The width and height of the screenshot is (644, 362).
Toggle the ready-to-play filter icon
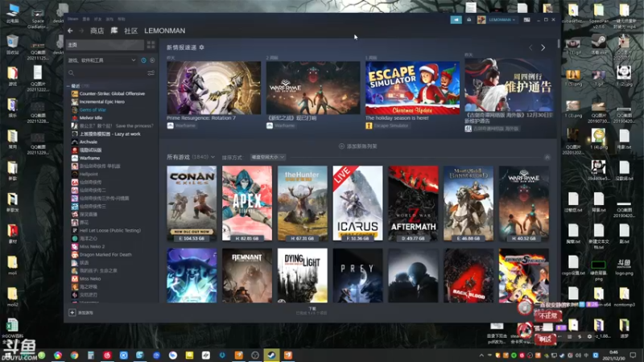coord(152,60)
